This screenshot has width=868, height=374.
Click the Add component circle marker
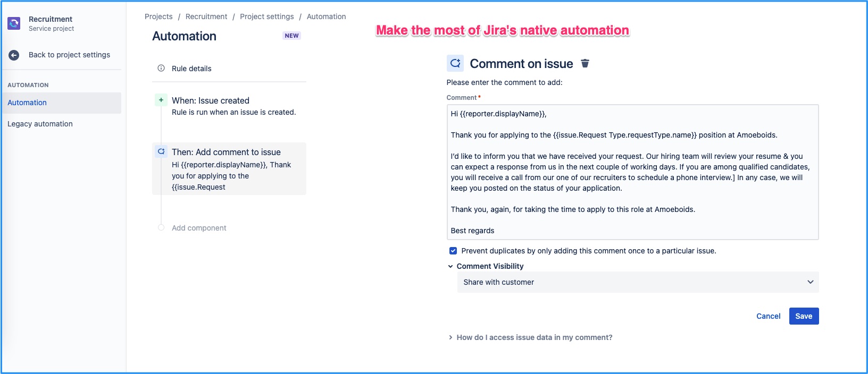pos(161,227)
